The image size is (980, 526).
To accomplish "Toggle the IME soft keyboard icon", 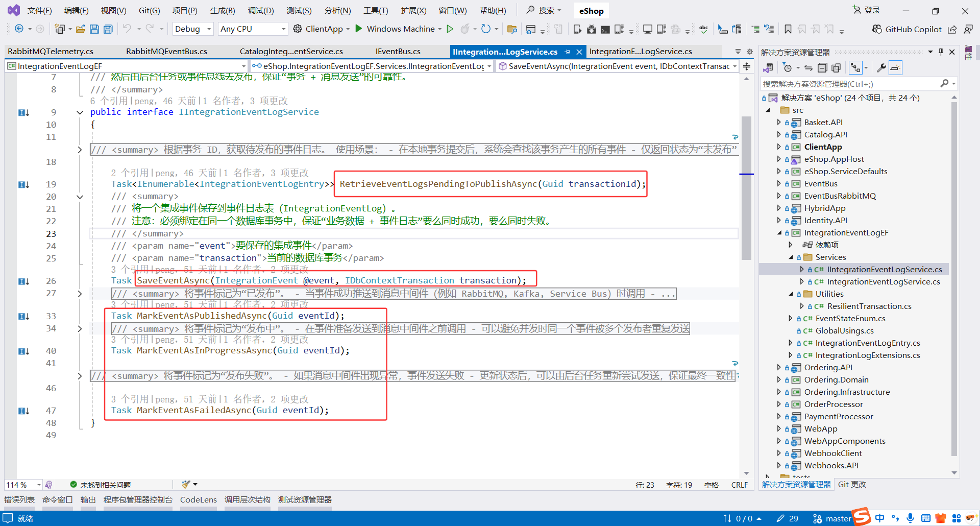I will (x=925, y=518).
